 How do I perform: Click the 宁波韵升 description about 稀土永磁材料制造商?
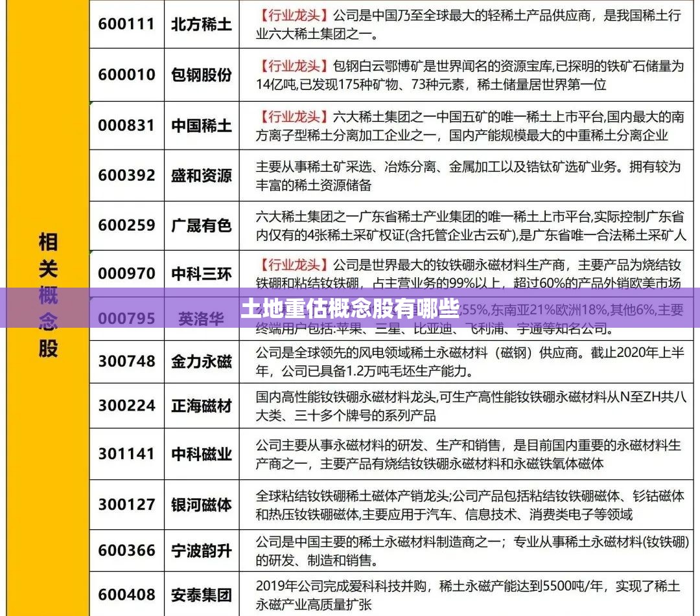(x=472, y=551)
